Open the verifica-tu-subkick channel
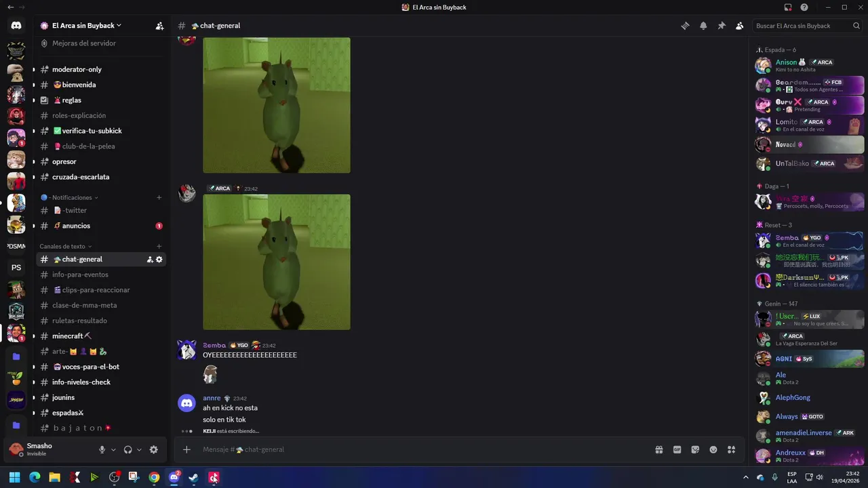Viewport: 868px width, 488px height. (100, 131)
